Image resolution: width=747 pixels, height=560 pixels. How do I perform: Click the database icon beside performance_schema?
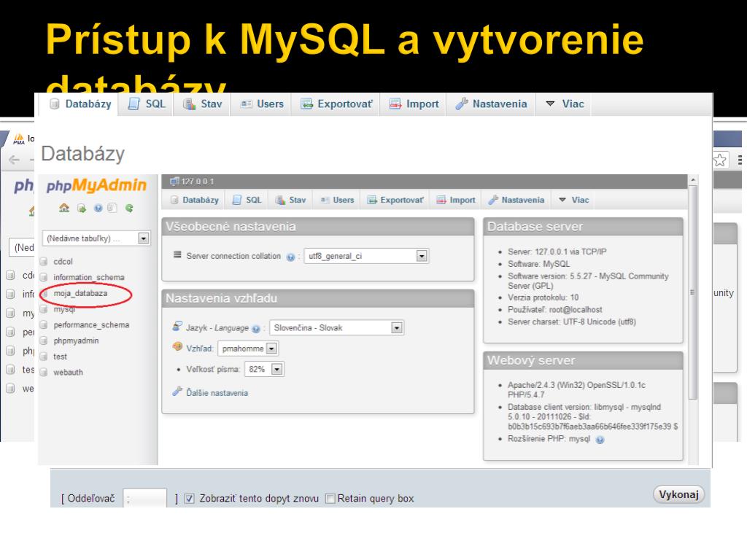click(x=44, y=324)
